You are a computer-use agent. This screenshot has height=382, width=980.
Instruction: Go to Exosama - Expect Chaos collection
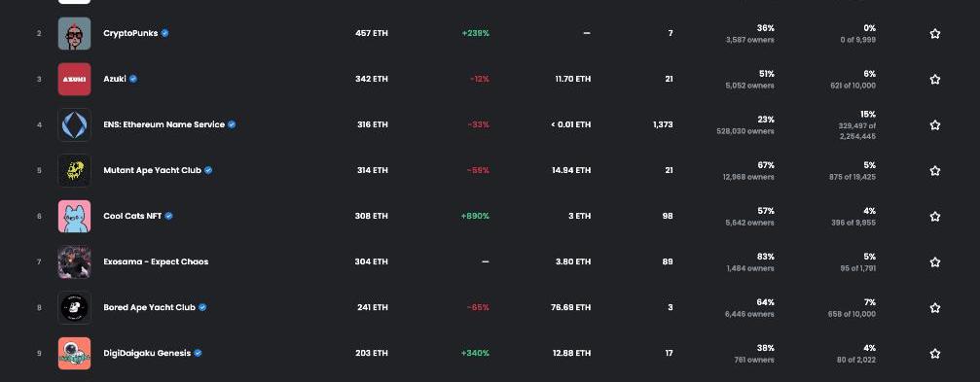156,261
